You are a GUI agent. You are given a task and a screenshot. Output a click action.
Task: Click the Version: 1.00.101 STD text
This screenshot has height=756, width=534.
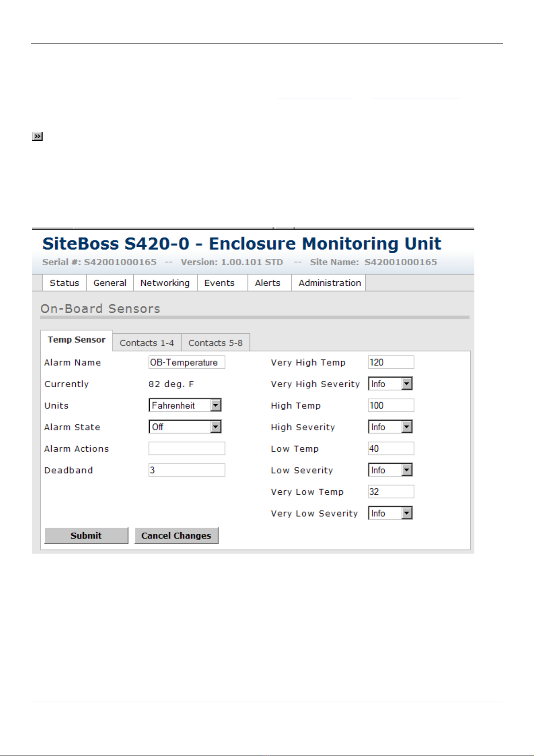(x=232, y=262)
